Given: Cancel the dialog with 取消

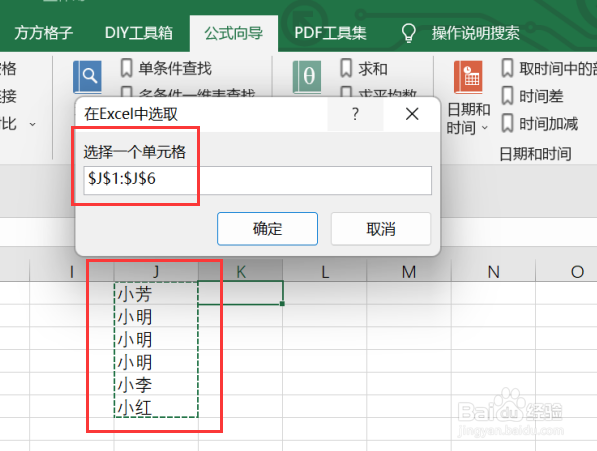Looking at the screenshot, I should pos(381,229).
